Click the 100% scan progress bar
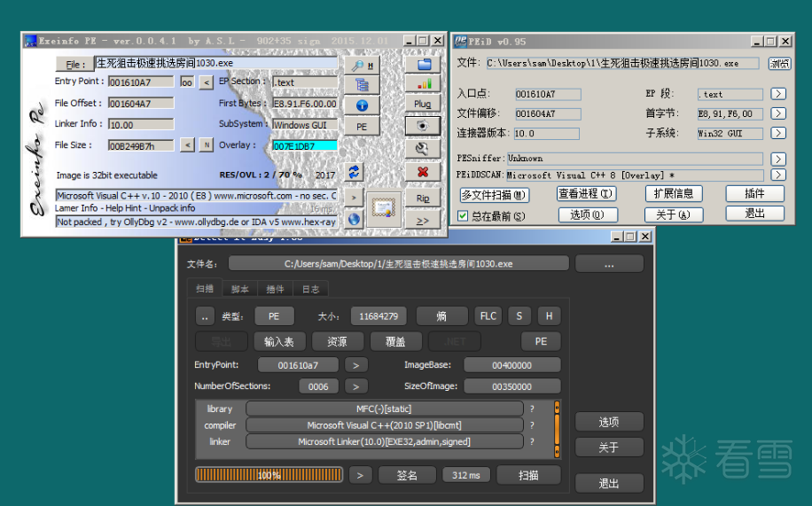The height and width of the screenshot is (506, 812). 269,475
